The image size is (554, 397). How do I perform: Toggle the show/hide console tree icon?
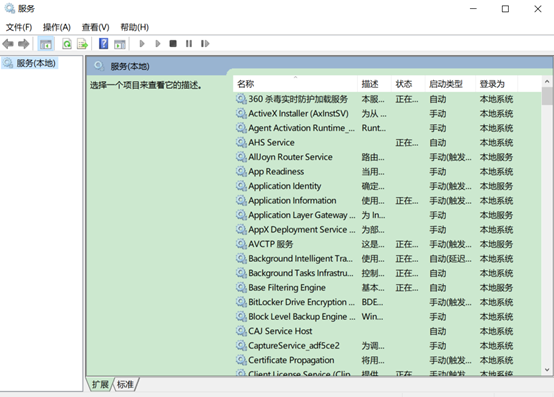(x=46, y=44)
